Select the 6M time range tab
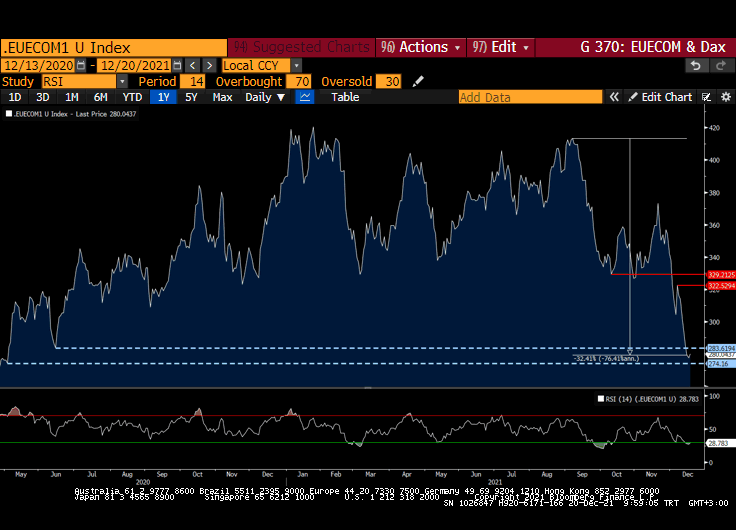Image resolution: width=736 pixels, height=530 pixels. click(x=100, y=97)
